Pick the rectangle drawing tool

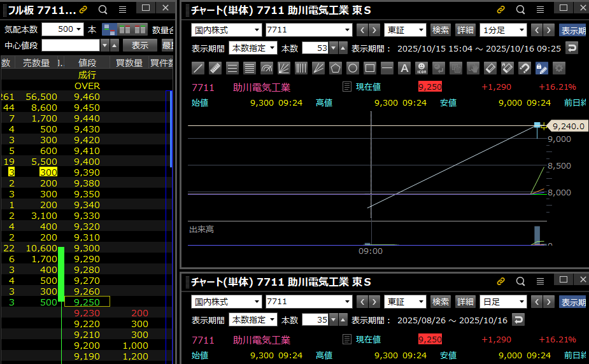[x=370, y=68]
